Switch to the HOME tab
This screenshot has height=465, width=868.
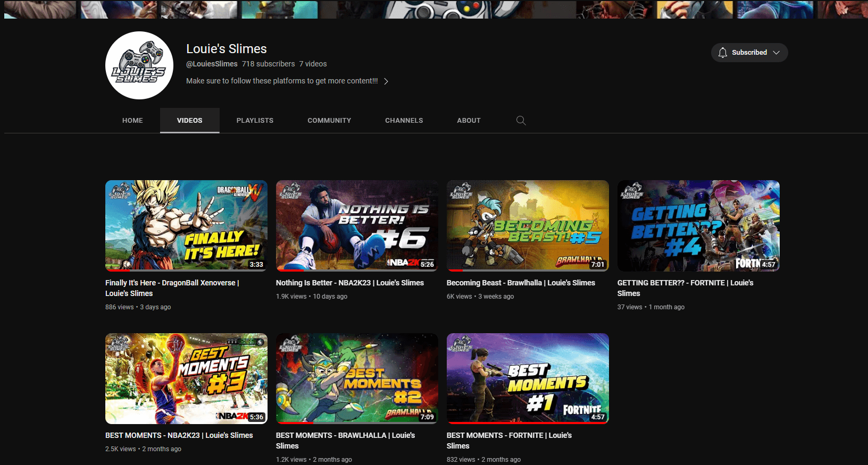tap(132, 121)
